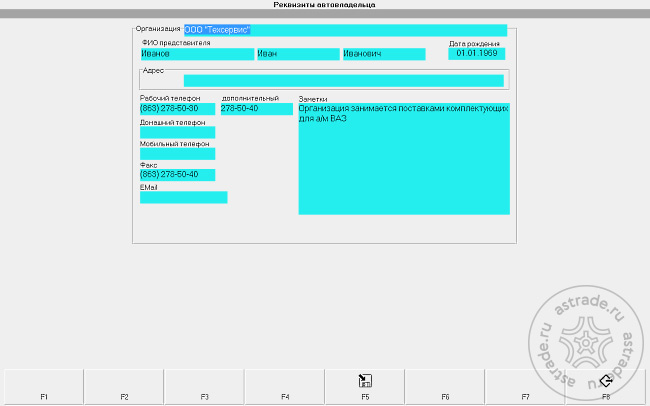Click the Организация field with ООО "Техсервис"

click(345, 30)
